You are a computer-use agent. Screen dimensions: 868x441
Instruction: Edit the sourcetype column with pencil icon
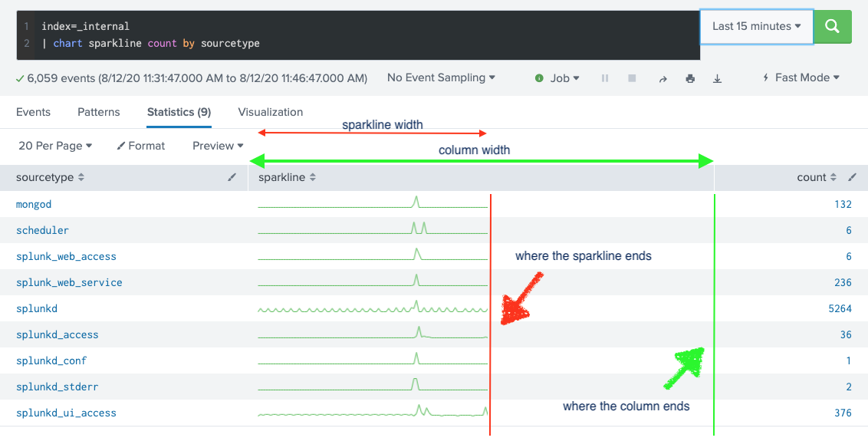coord(232,178)
